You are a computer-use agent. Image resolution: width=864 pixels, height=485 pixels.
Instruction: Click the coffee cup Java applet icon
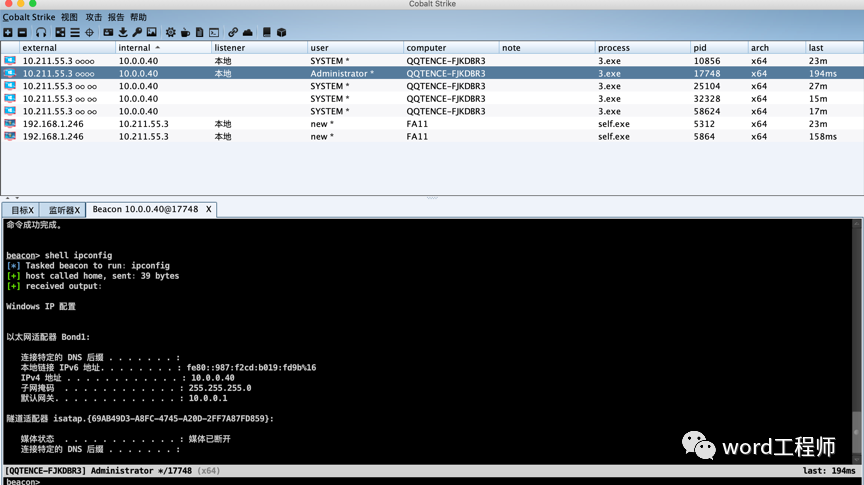click(186, 33)
